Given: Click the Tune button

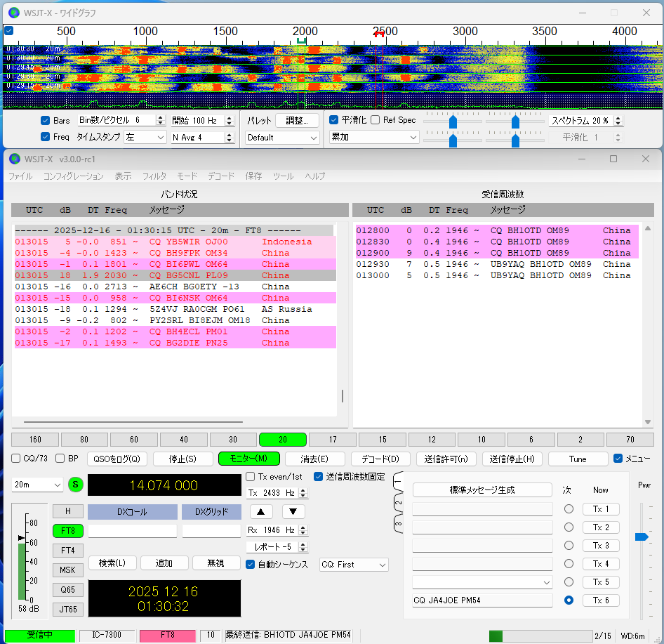Looking at the screenshot, I should click(578, 459).
